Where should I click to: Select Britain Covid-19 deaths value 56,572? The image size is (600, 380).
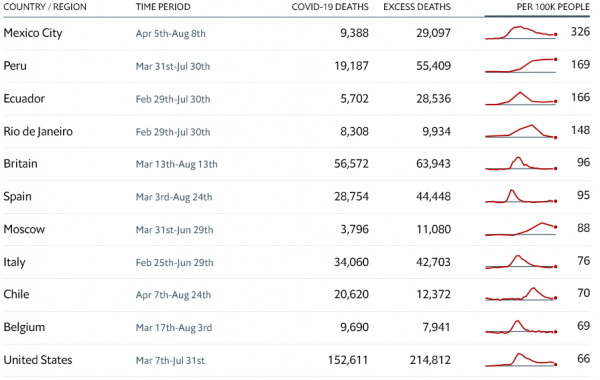point(351,164)
